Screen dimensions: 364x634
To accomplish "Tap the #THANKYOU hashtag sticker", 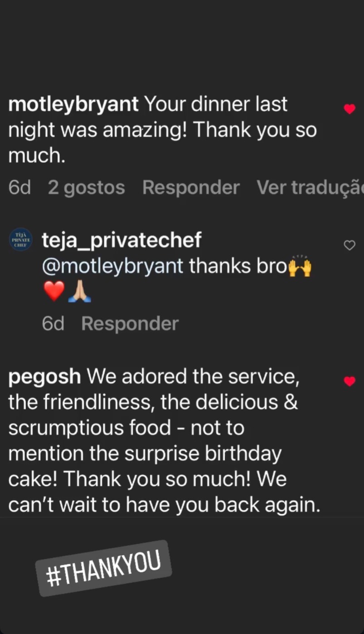I will click(x=103, y=568).
